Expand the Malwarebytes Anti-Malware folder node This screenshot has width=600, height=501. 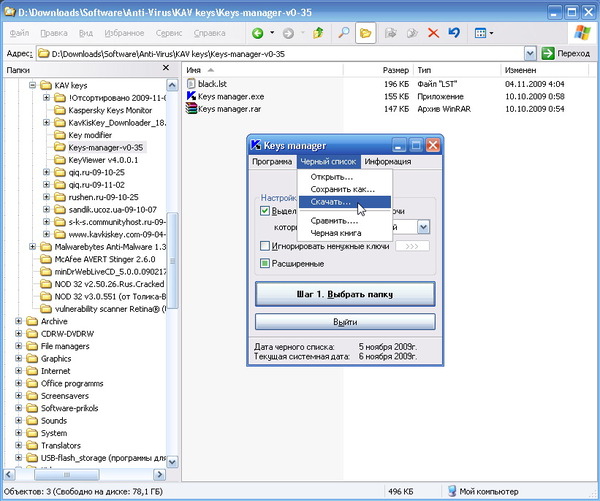33,246
